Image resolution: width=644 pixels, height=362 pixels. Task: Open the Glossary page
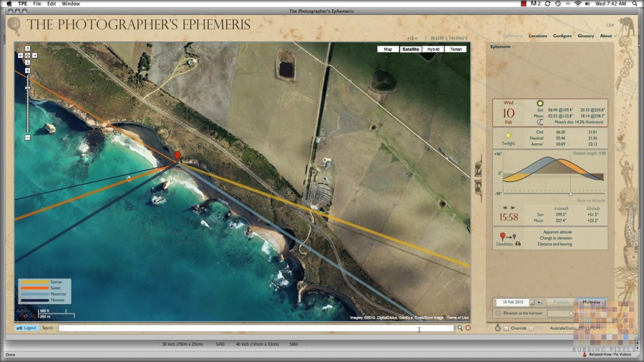[586, 36]
